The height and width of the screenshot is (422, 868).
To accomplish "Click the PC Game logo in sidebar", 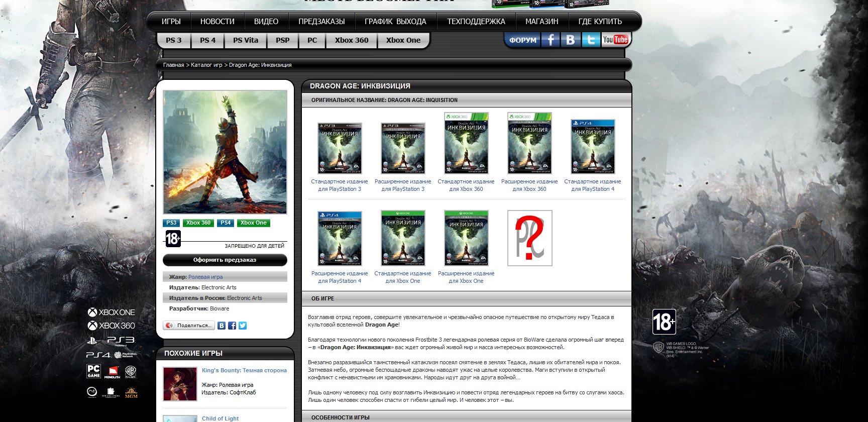I will [93, 371].
